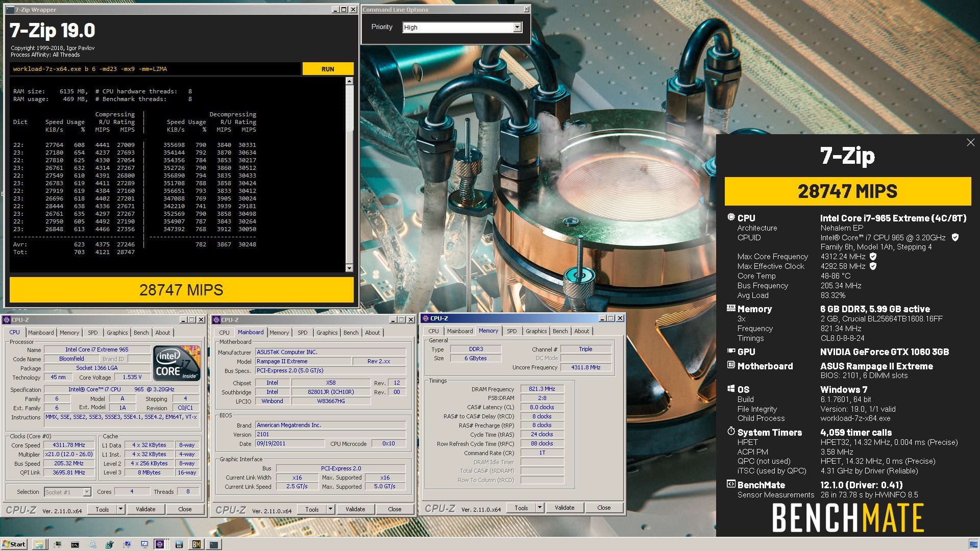Screen dimensions: 980x551
Task: Click the yellow RUN button
Action: pyautogui.click(x=328, y=69)
